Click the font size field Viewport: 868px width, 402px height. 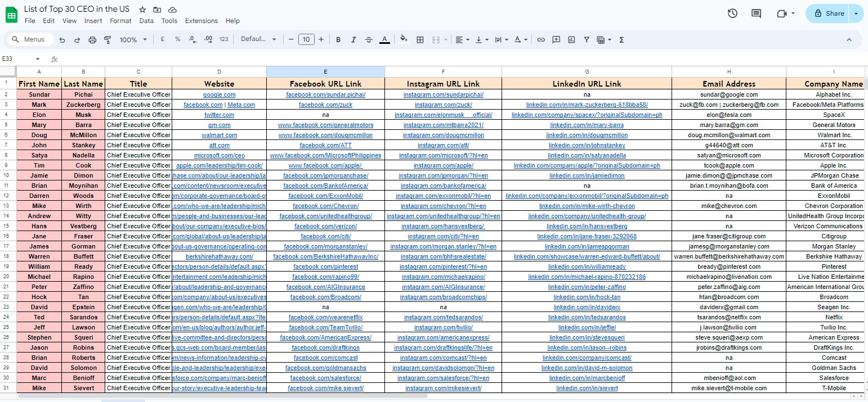(306, 39)
